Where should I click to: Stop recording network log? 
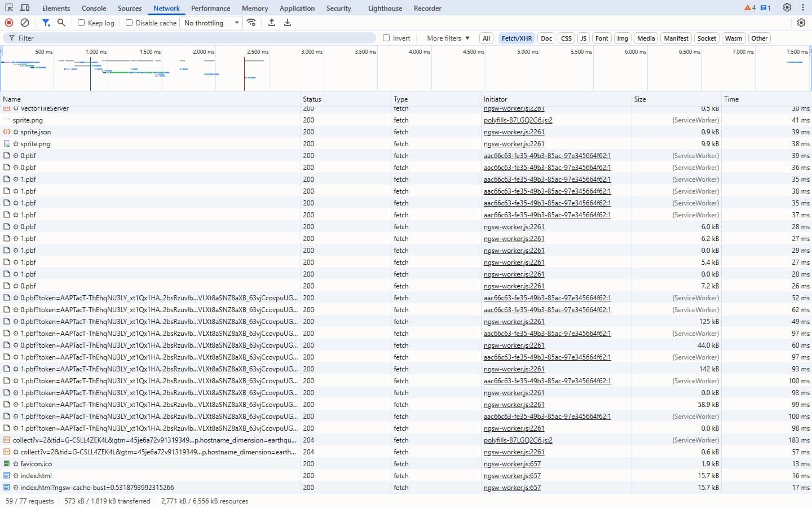[x=9, y=23]
